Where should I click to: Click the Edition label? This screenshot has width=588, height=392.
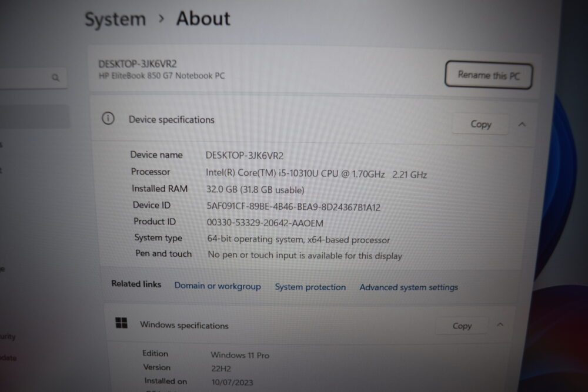point(155,353)
